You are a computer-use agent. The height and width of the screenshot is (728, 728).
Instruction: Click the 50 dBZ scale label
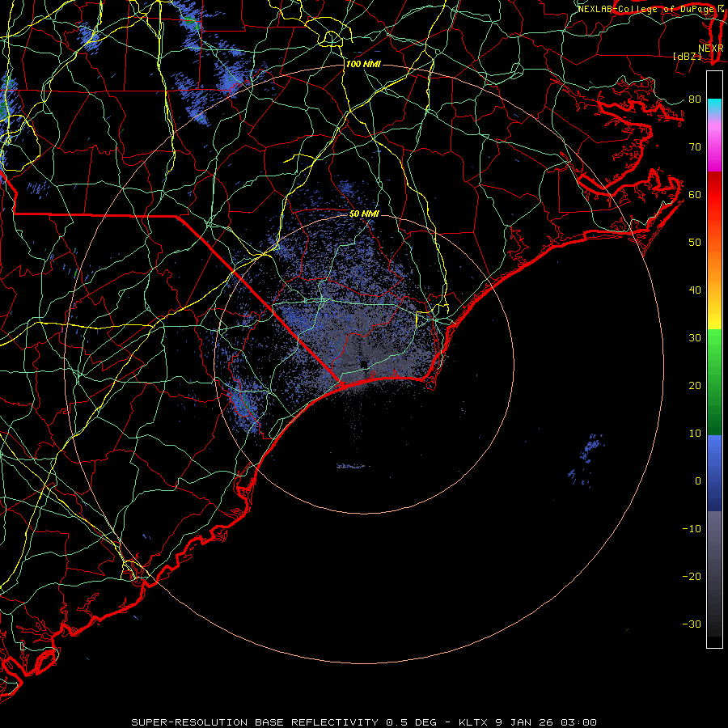(695, 243)
